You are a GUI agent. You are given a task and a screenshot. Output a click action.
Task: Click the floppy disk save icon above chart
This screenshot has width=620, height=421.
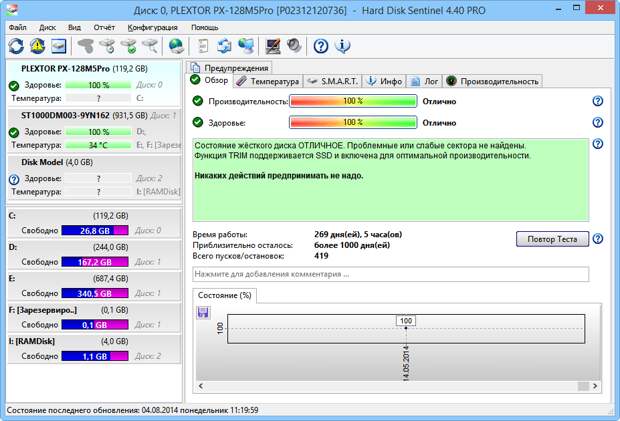coord(203,313)
